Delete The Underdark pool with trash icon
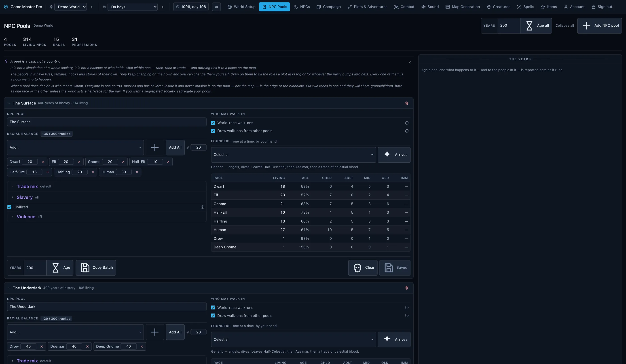Screen dimensions: 626x364 (x=407, y=288)
